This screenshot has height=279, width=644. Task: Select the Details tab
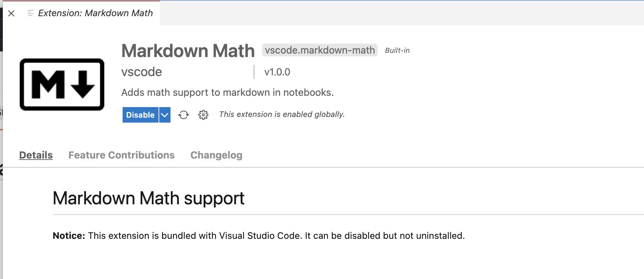[x=36, y=155]
